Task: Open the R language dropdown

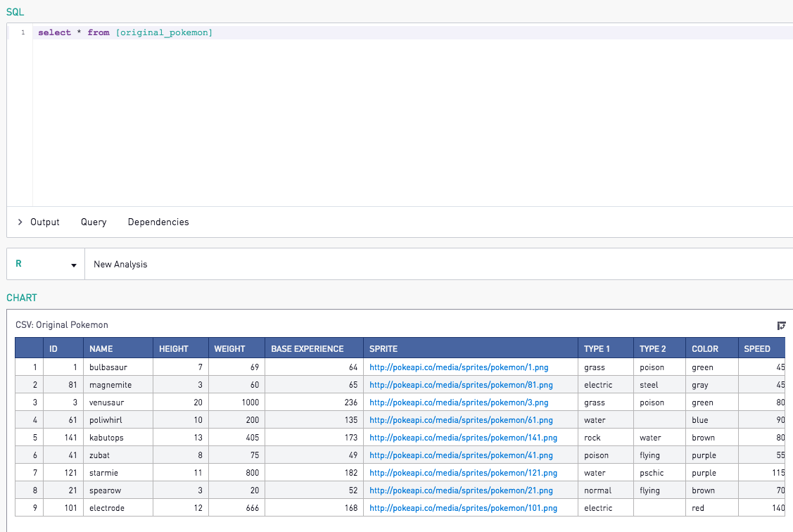Action: click(x=46, y=264)
